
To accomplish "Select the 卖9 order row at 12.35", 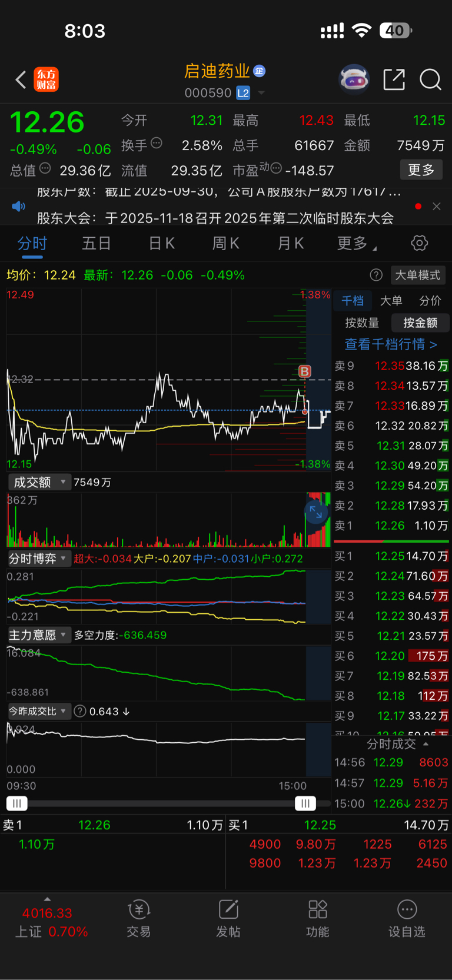I will 391,366.
